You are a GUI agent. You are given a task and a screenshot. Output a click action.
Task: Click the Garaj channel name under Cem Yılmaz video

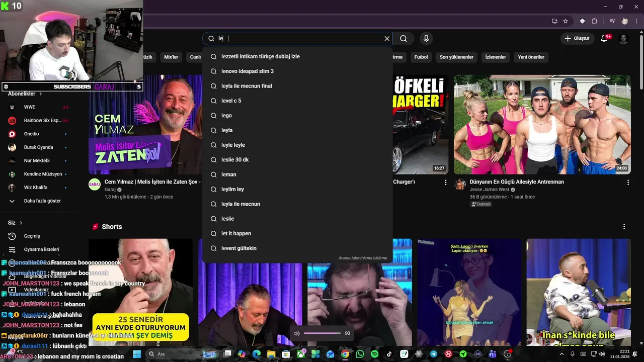[x=110, y=190]
